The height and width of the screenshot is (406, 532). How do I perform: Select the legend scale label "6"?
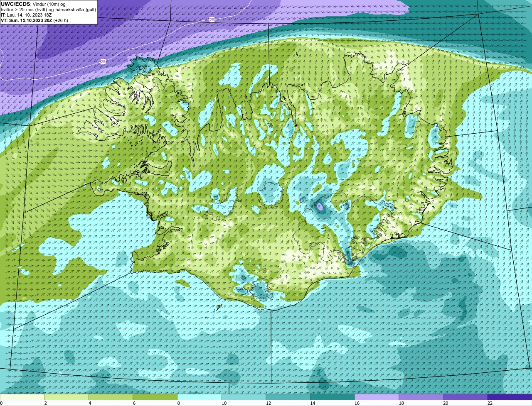[x=134, y=403]
